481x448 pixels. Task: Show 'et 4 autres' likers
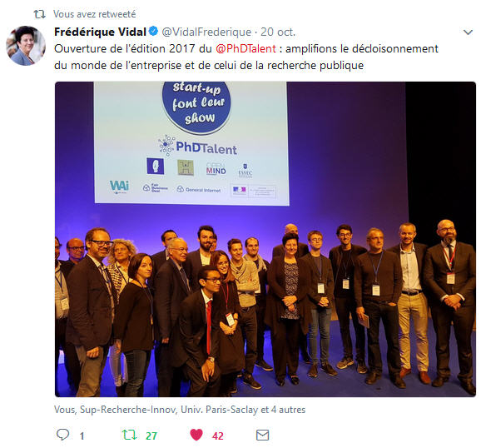tap(283, 410)
